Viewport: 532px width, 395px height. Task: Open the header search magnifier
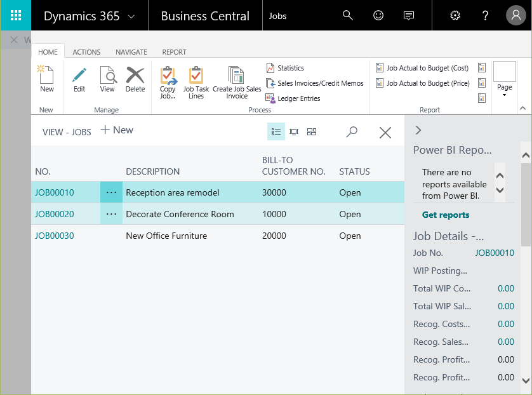(347, 15)
